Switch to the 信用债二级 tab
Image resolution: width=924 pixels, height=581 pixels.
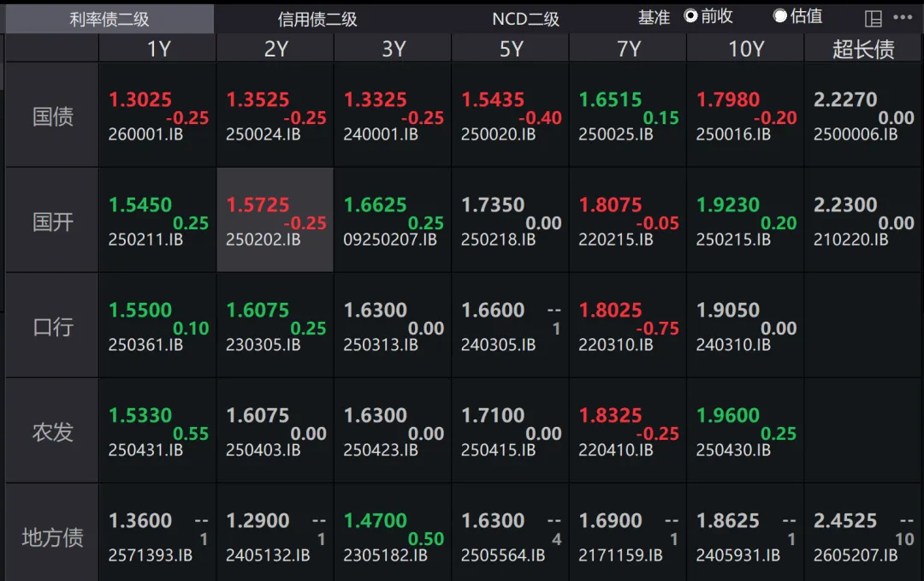317,19
